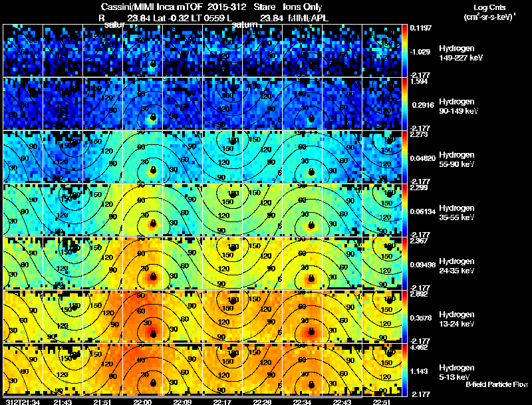Click the 22:00 image panel in the 149-227 keV row

[143, 51]
